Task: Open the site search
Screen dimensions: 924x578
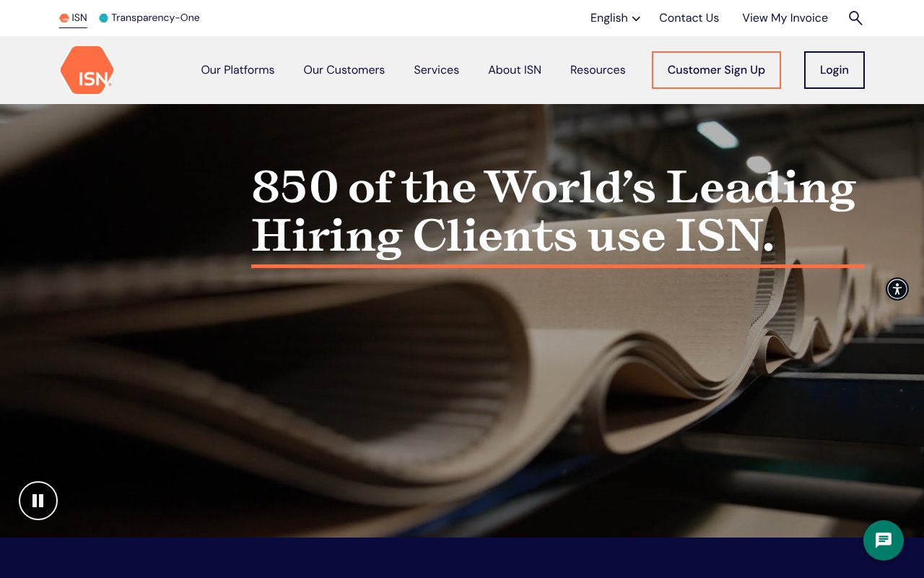Action: click(855, 18)
